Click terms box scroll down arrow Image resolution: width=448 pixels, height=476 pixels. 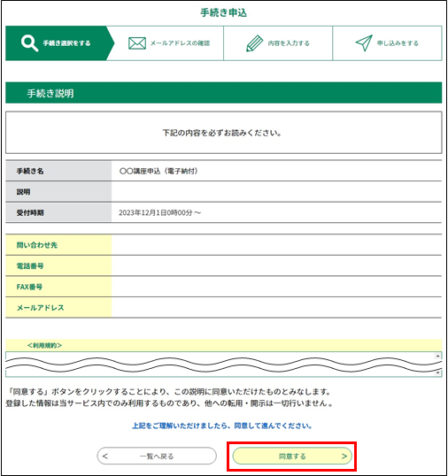437,372
